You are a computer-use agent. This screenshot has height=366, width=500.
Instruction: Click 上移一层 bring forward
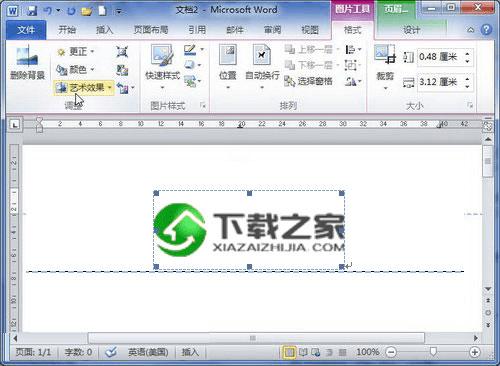(x=309, y=50)
